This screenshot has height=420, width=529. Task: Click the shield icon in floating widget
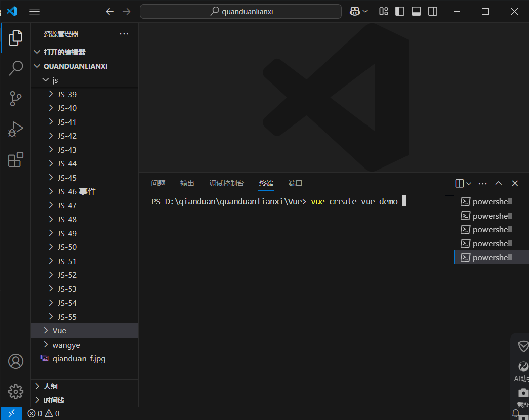pyautogui.click(x=523, y=346)
